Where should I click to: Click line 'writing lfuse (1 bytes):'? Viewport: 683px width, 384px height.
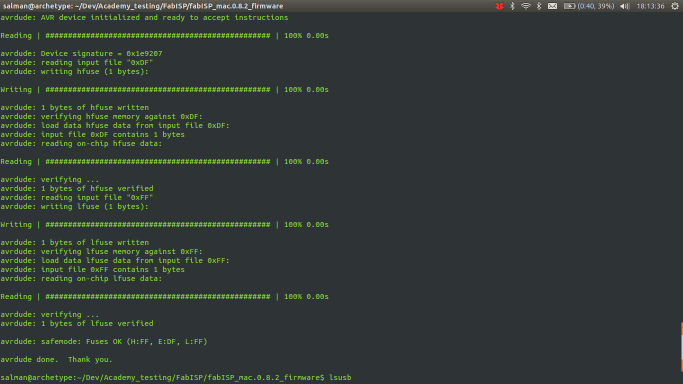74,206
